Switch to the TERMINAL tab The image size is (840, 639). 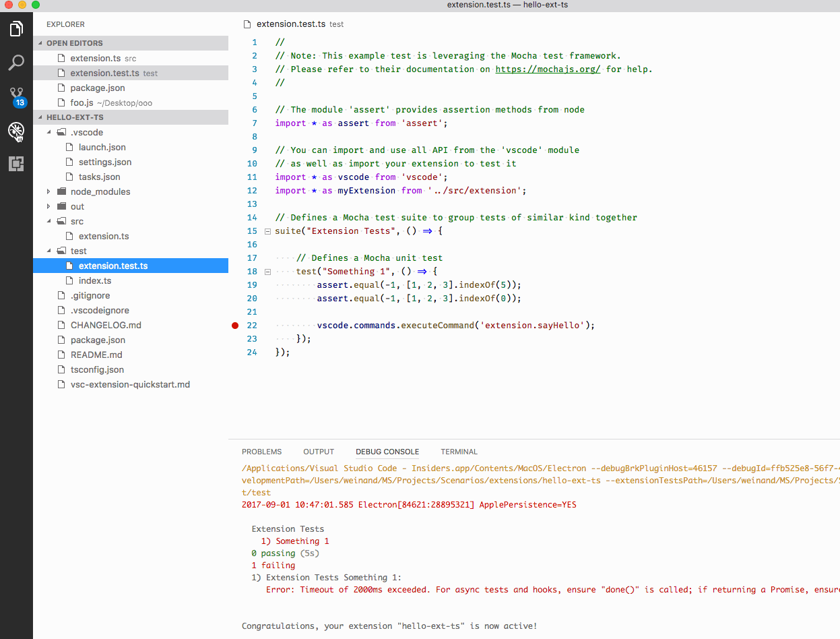coord(459,452)
